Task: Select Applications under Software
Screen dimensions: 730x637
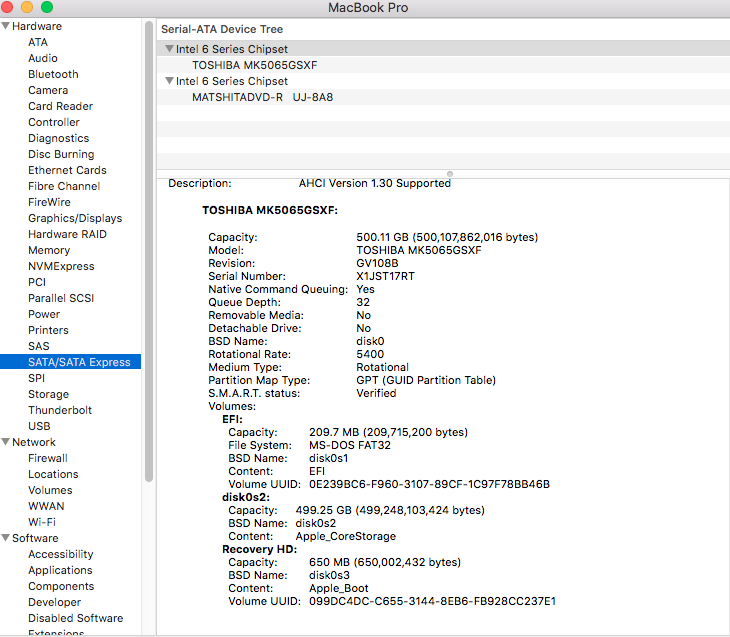Action: point(60,570)
